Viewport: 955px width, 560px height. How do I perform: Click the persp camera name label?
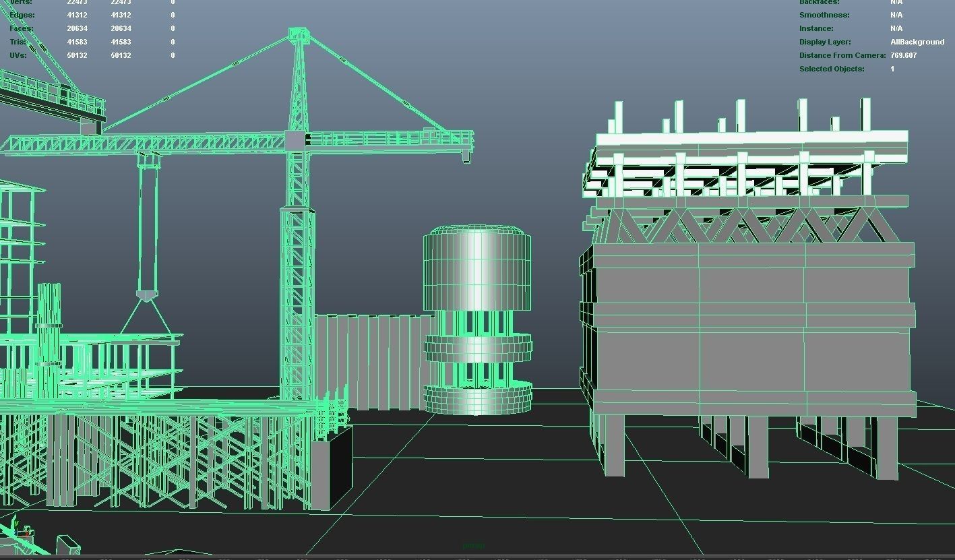click(x=473, y=545)
